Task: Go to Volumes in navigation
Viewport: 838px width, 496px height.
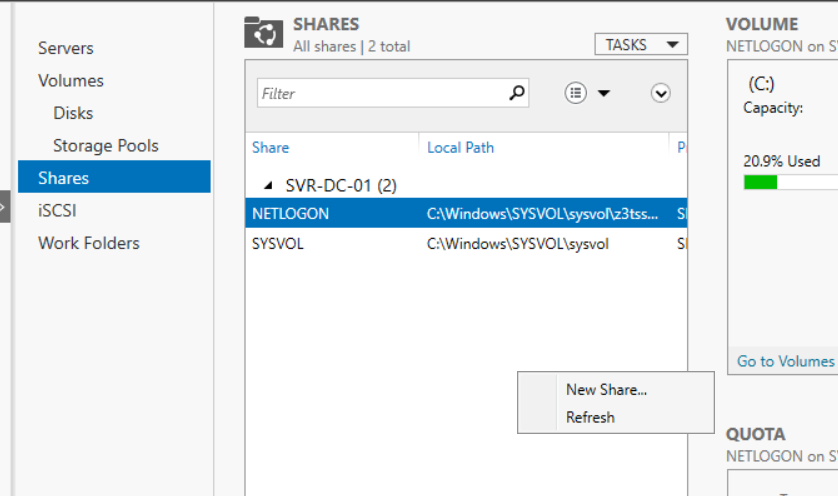Action: (71, 81)
